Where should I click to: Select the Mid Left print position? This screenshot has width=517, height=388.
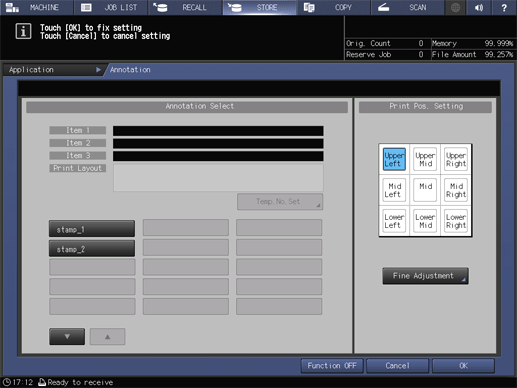point(394,190)
